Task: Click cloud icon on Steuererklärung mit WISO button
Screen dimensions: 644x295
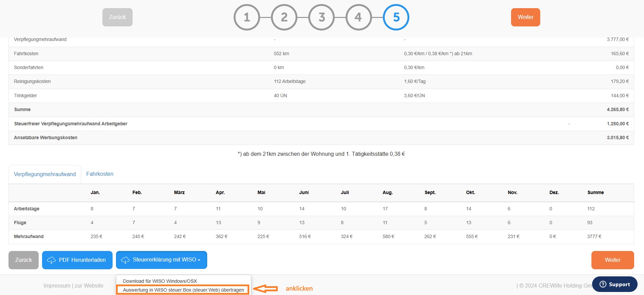Action: (125, 260)
